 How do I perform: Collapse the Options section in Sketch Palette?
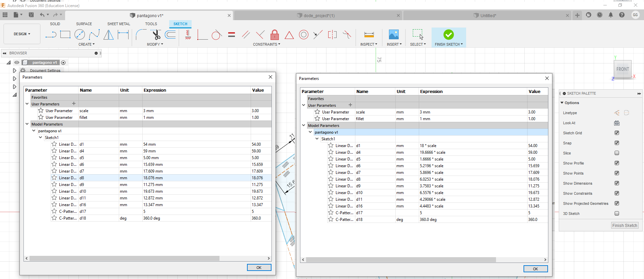tap(562, 103)
